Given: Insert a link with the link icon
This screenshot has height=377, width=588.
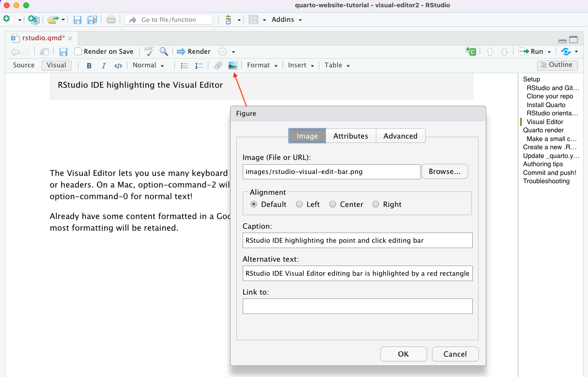Looking at the screenshot, I should (x=218, y=65).
